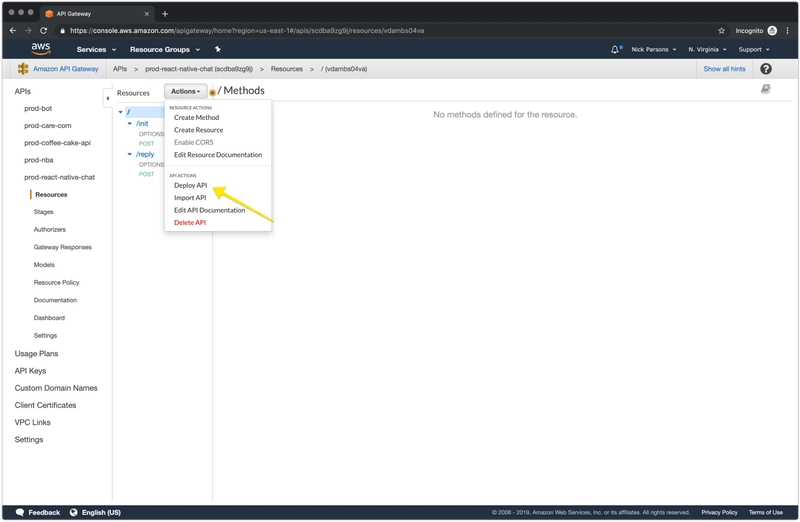This screenshot has height=522, width=800.
Task: Collapse the /init resource node
Action: coord(130,123)
